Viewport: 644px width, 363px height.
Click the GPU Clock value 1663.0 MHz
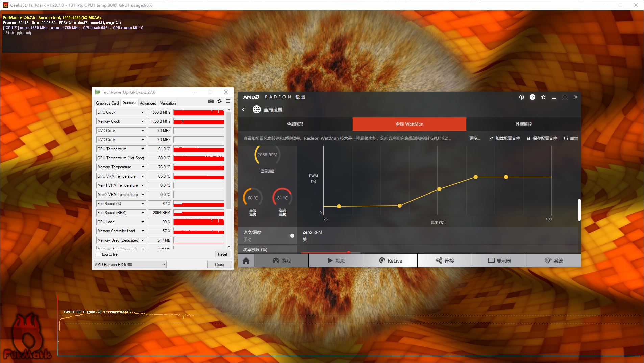point(159,112)
